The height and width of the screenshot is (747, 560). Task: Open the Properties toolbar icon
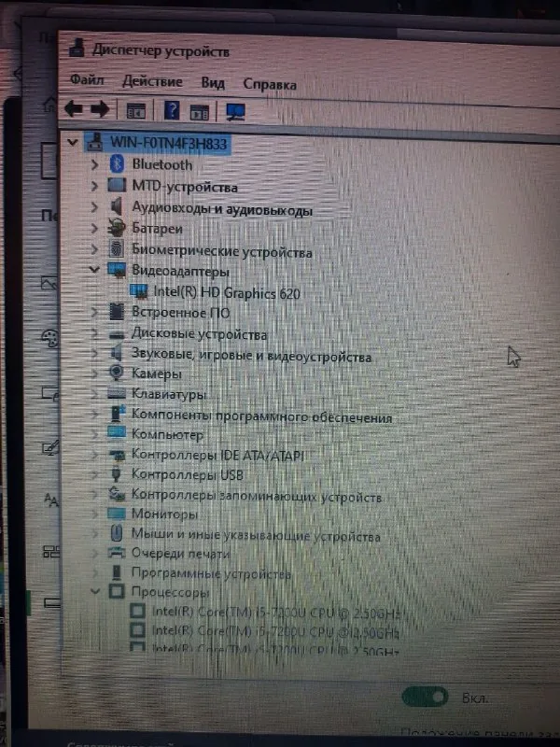[x=135, y=111]
